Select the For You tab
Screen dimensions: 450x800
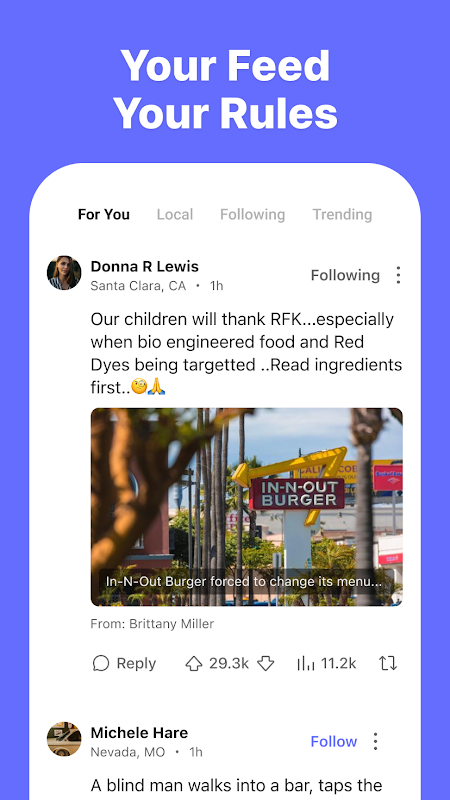click(104, 214)
